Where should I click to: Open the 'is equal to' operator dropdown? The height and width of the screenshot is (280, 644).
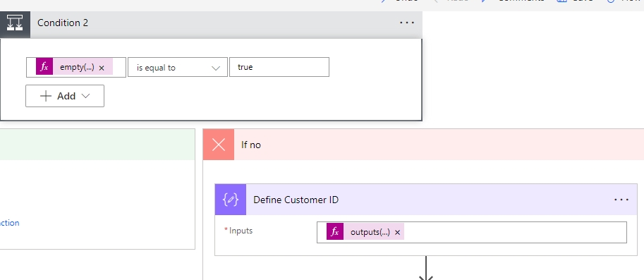click(178, 67)
